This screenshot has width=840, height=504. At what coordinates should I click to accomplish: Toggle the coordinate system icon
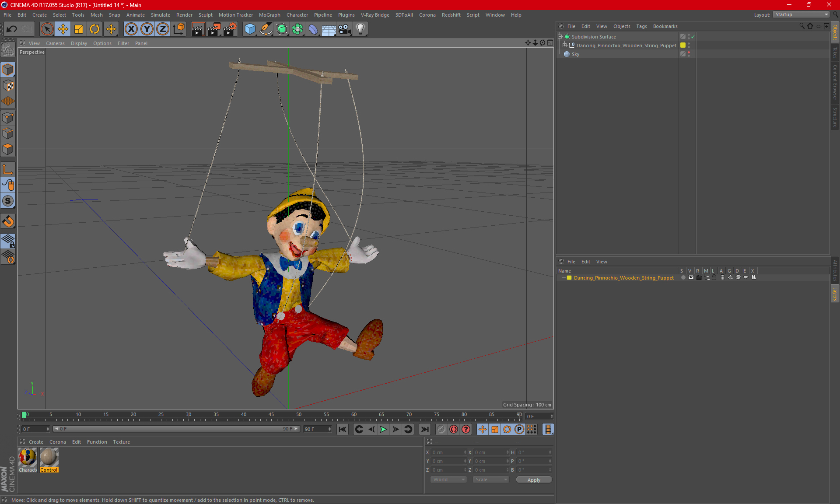pyautogui.click(x=178, y=29)
